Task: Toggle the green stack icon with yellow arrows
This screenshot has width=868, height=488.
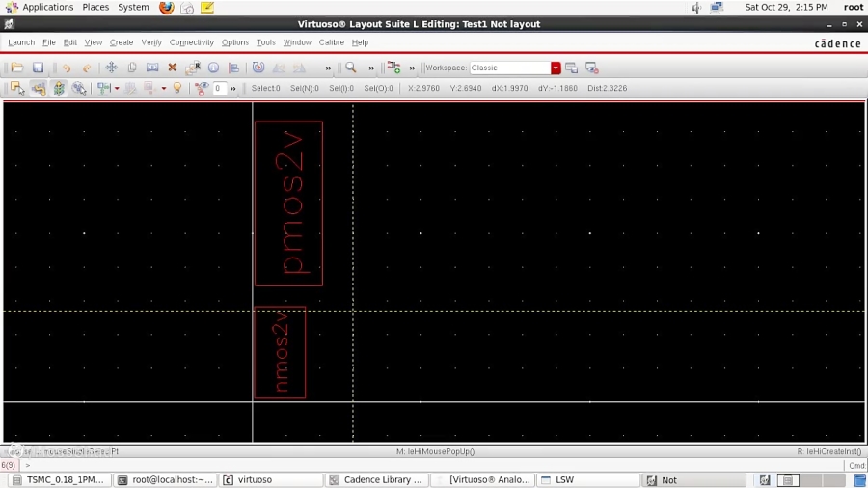Action: point(59,88)
